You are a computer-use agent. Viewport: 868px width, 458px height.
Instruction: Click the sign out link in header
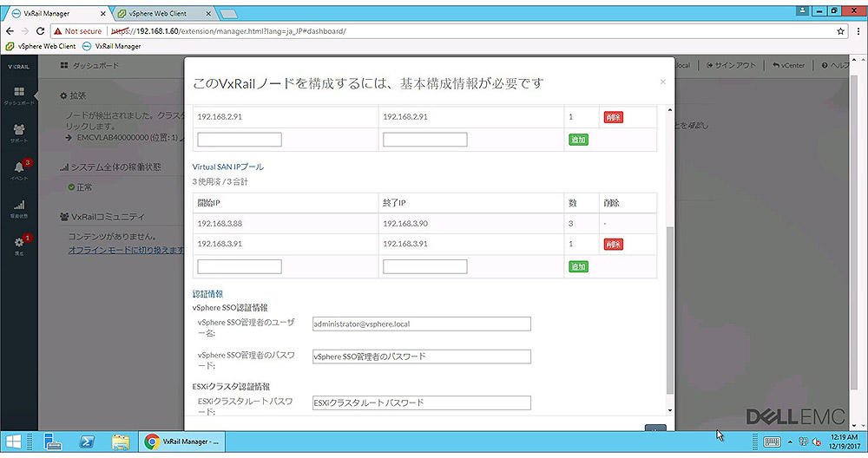point(731,65)
